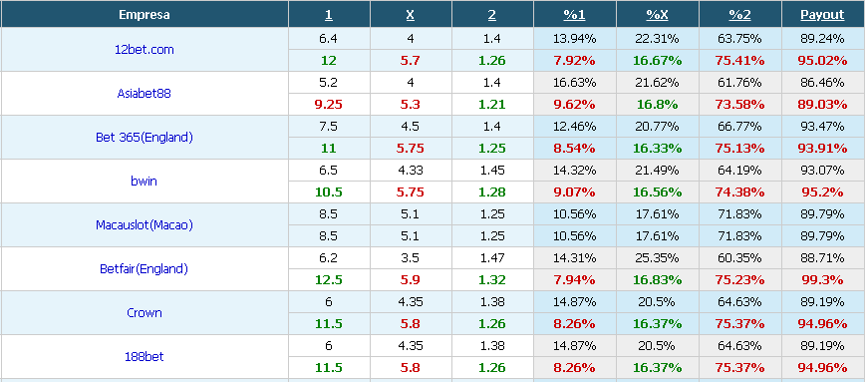Open the 188bet bookmaker link
Screen dimensions: 868x382
point(144,356)
